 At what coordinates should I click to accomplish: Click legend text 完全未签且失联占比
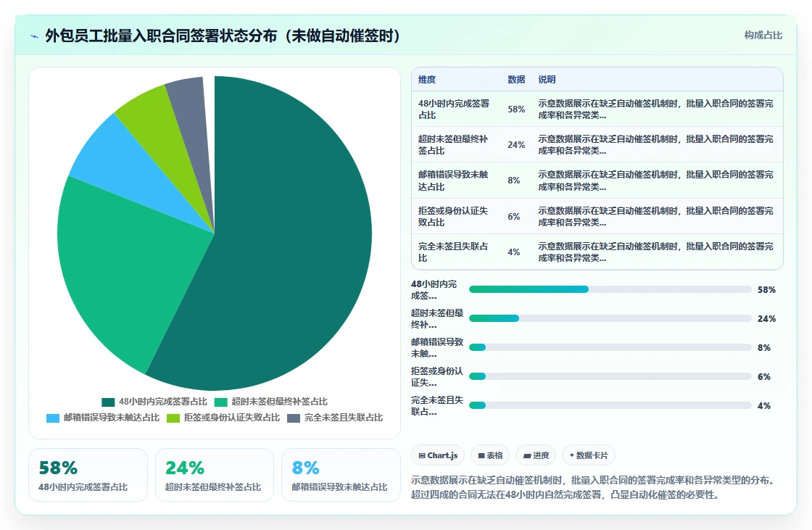[344, 418]
